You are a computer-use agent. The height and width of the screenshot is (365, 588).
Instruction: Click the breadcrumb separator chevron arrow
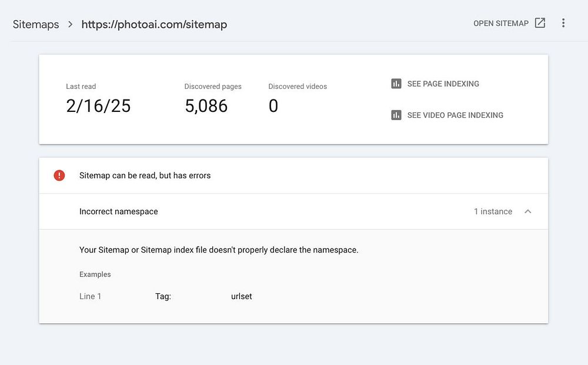point(71,24)
